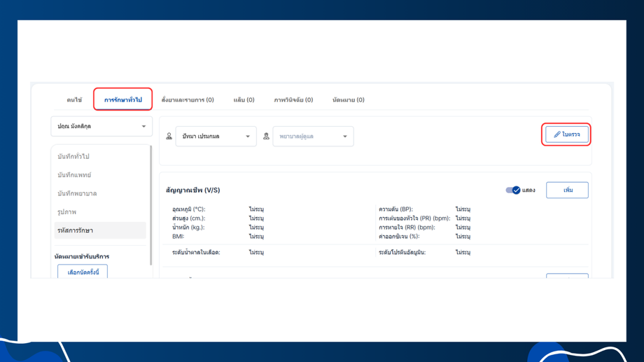Click the น้ำหนัก (kg.) label

(188, 228)
